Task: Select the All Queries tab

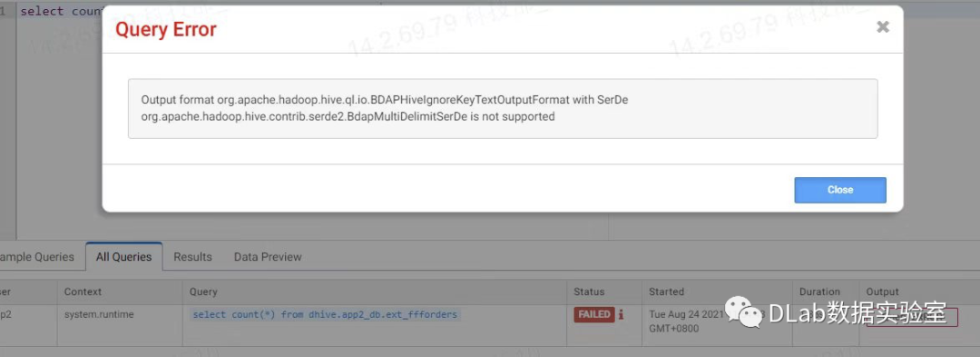Action: [123, 257]
